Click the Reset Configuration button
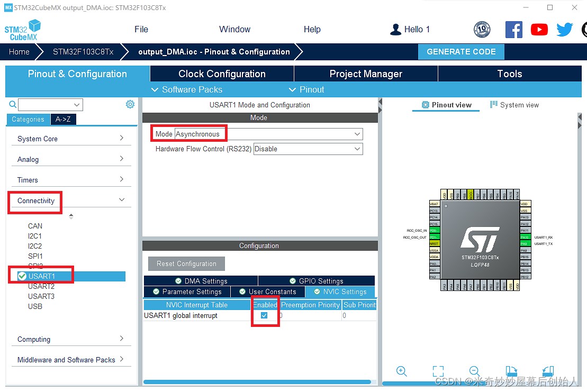The height and width of the screenshot is (392, 587). (x=186, y=263)
